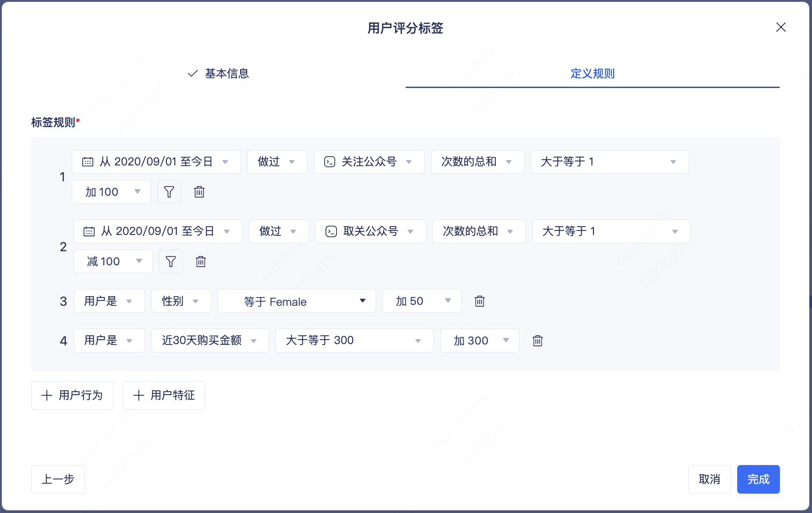Open the date range dropdown in rule 1
The image size is (812, 513).
(156, 162)
